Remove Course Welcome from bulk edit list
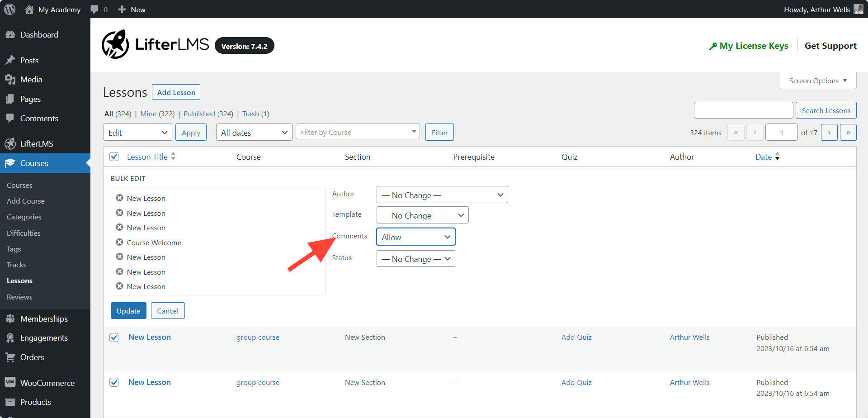The width and height of the screenshot is (868, 418). 119,242
